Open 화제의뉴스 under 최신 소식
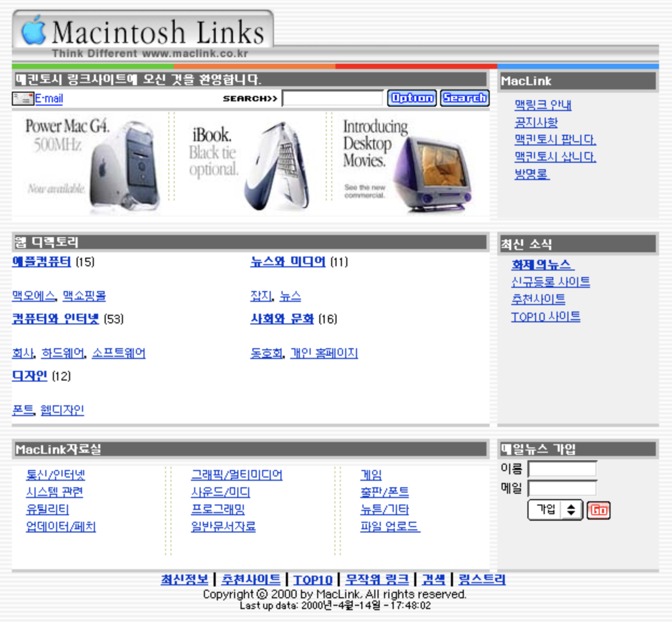Image resolution: width=672 pixels, height=622 pixels. point(541,264)
